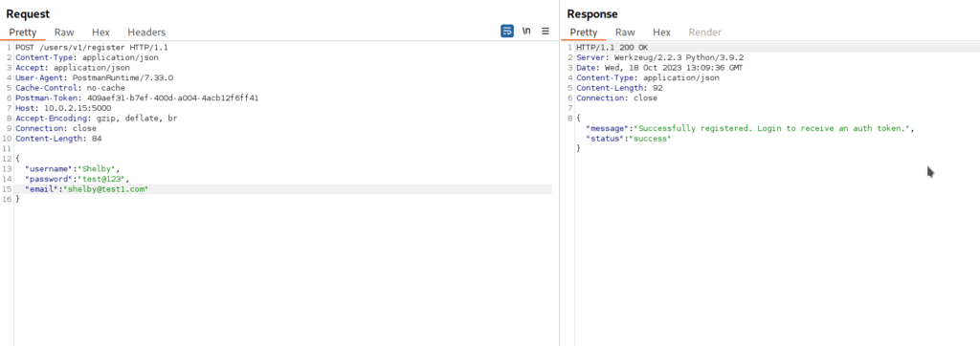Select the Response Pretty tab
The height and width of the screenshot is (346, 980).
pos(584,32)
